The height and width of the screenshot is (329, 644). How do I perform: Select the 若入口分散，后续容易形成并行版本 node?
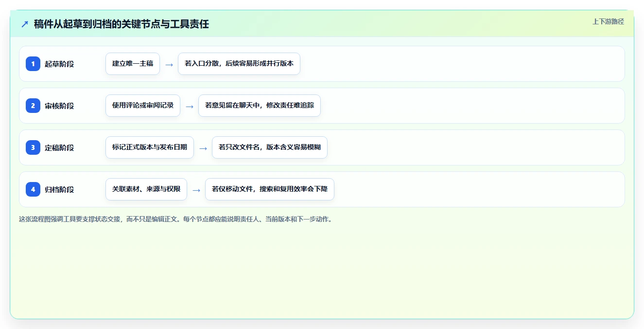pyautogui.click(x=239, y=64)
